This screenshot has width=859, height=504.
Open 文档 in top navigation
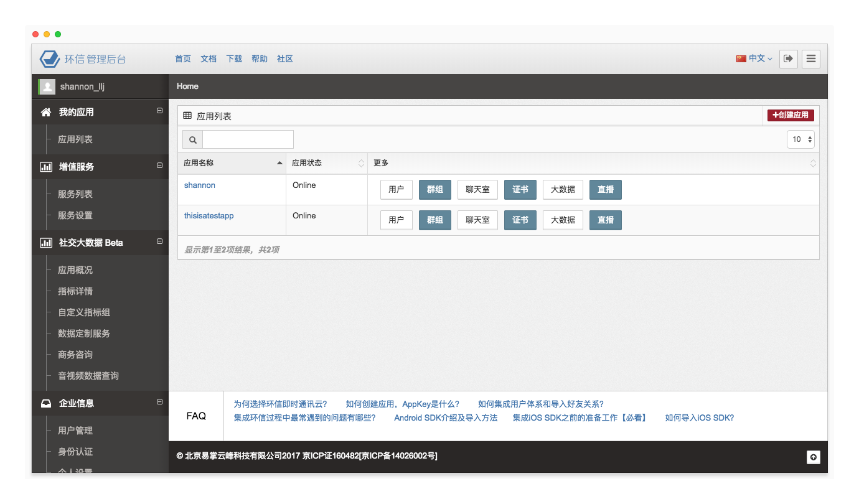tap(209, 58)
